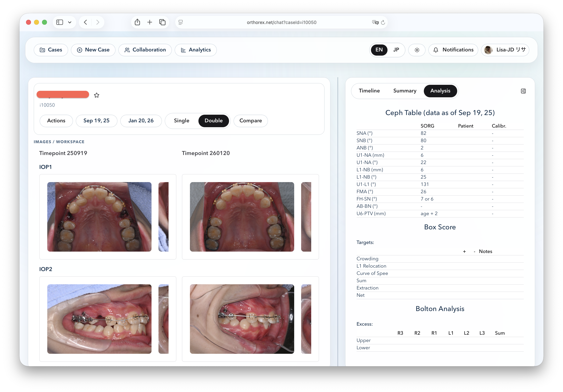The width and height of the screenshot is (563, 392).
Task: Collapse the Analysis panel with the arrow icon
Action: coord(524,91)
